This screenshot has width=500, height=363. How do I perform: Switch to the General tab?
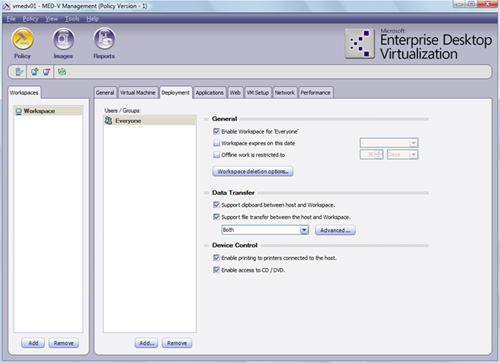point(105,93)
